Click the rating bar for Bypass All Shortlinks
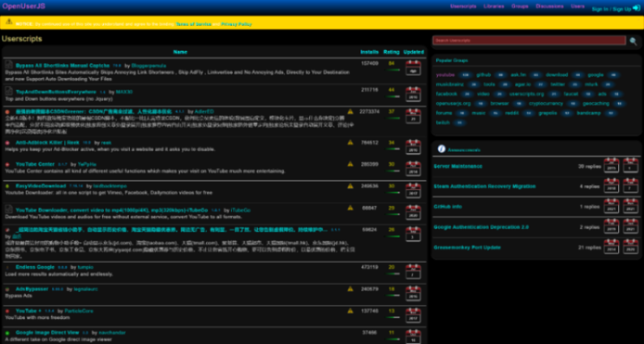The height and width of the screenshot is (344, 644). pyautogui.click(x=392, y=70)
